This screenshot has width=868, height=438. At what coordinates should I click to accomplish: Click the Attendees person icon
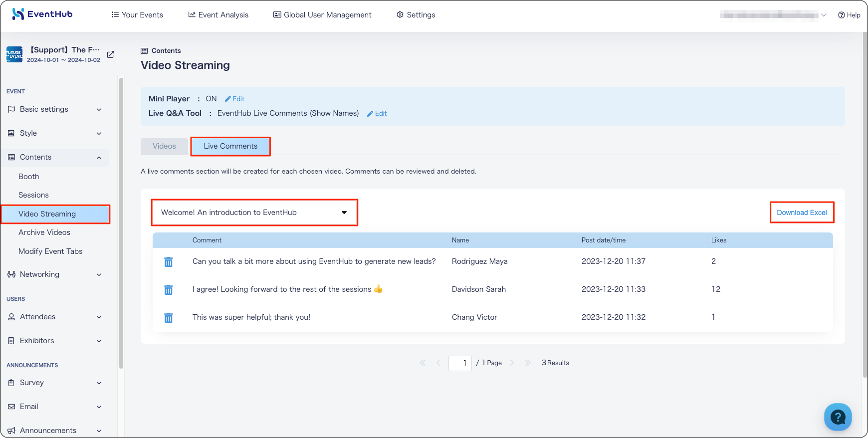(x=11, y=317)
